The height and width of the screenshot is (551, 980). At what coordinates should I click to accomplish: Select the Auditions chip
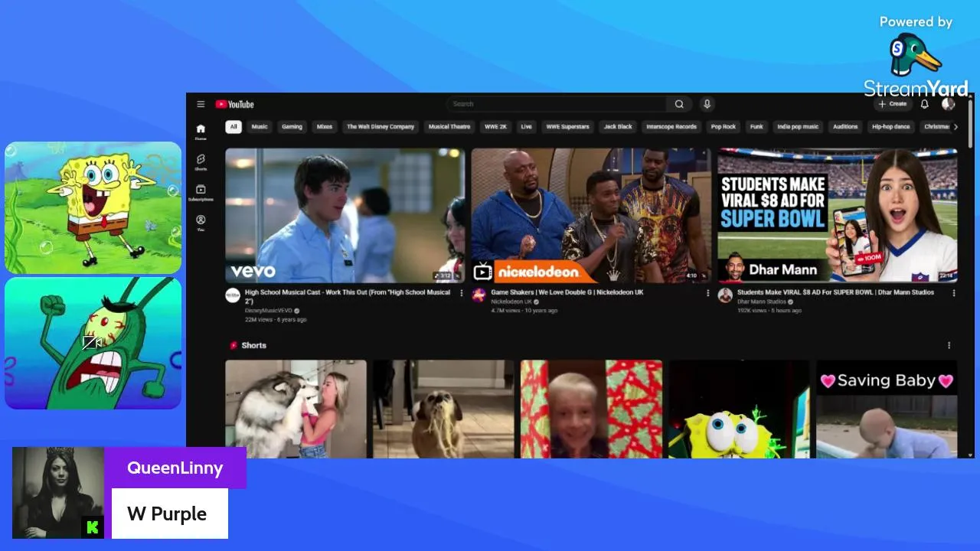[x=845, y=127]
